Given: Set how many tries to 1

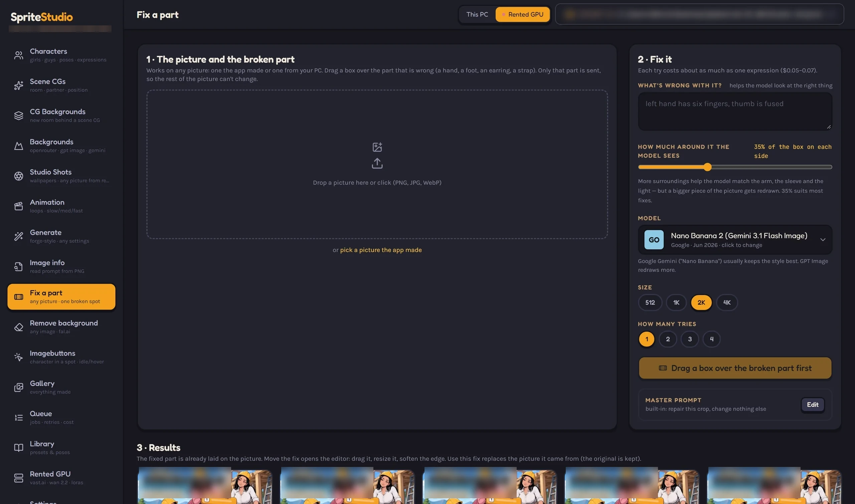Looking at the screenshot, I should [647, 339].
